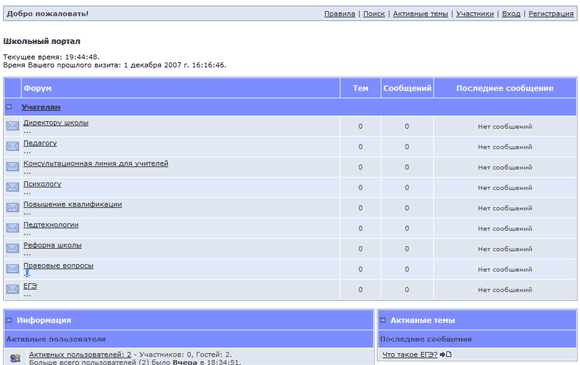Click envelope icon beside Психологу forum
The height and width of the screenshot is (365, 580).
pos(13,187)
